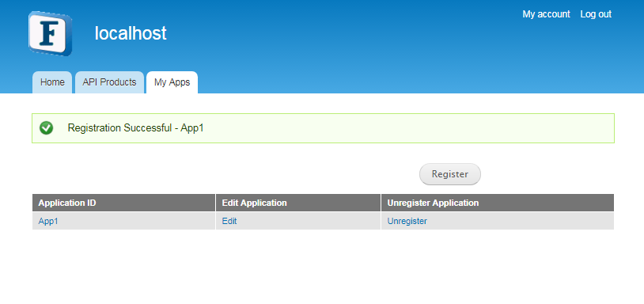Select the My Apps tab
The height and width of the screenshot is (304, 644).
(172, 82)
